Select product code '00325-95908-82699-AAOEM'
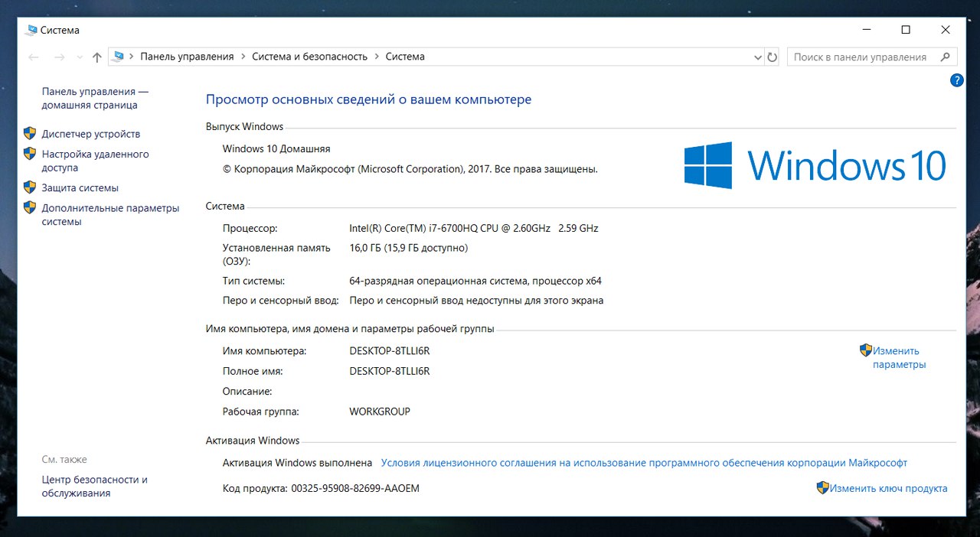Viewport: 980px width, 537px height. [x=355, y=488]
